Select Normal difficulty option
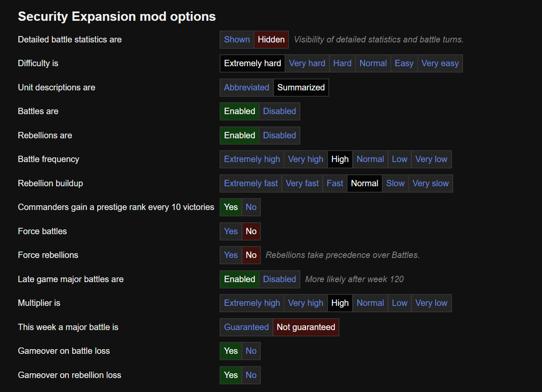The image size is (542, 392). [373, 63]
